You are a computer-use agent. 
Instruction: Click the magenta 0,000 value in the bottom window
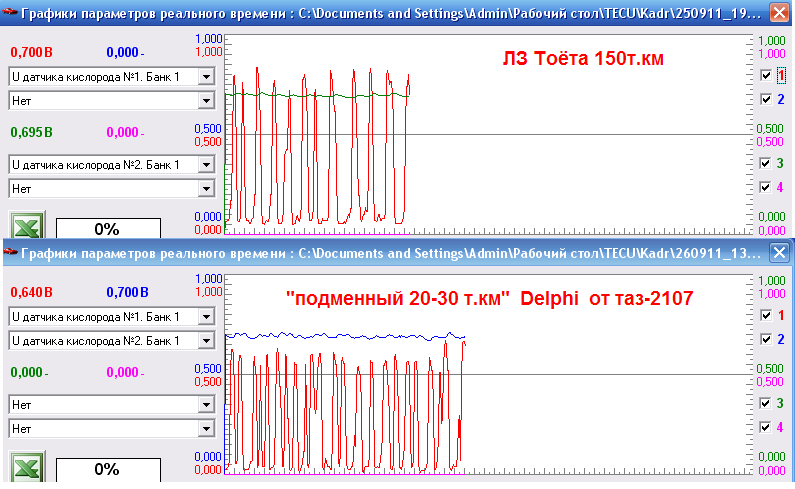tap(125, 372)
